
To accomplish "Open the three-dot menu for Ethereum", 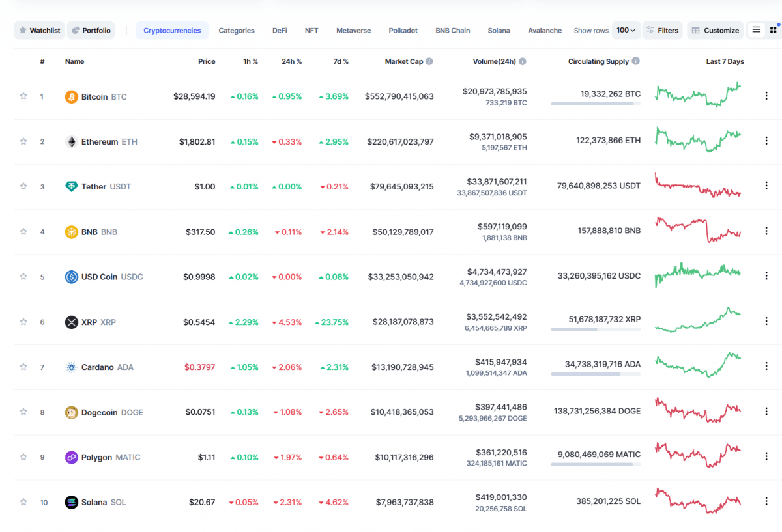I will tap(766, 141).
